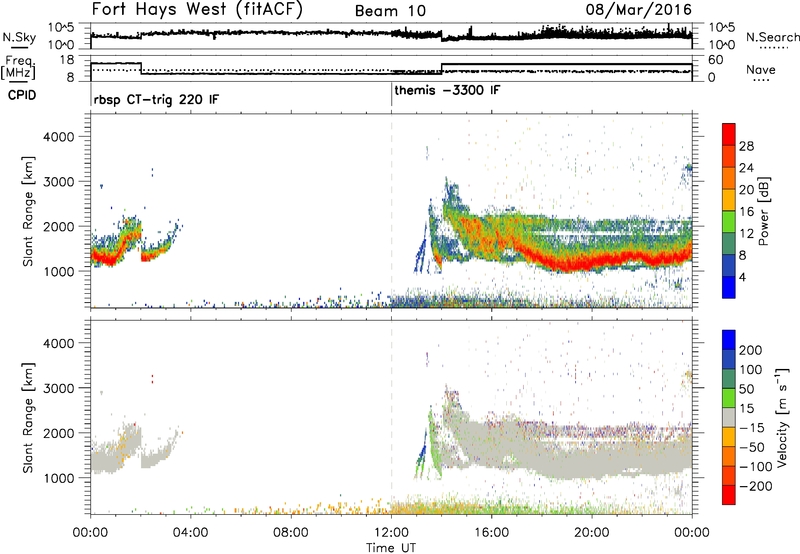Click the gray Velocity colorbar segment
800x554 pixels.
[729, 417]
